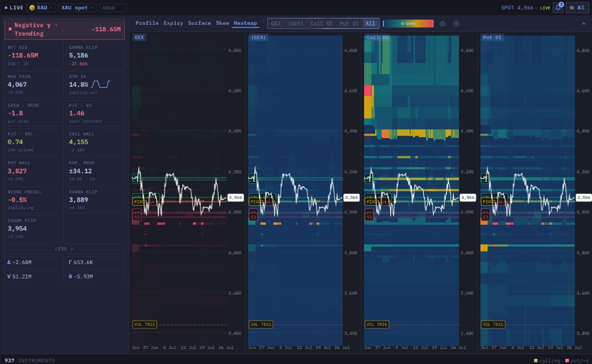Screen dimensions: 592x364
Task: Click the VANNA FLIP 3,889 card
Action: pos(95,199)
